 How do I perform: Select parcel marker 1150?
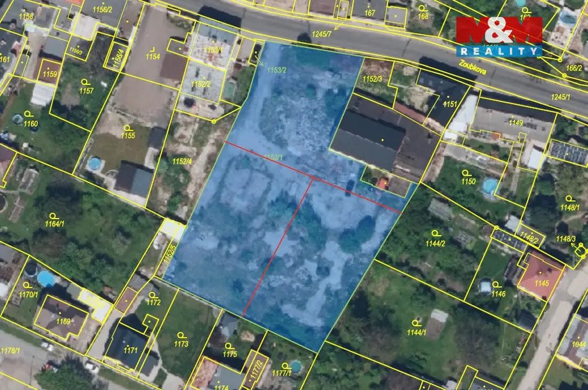click(x=468, y=177)
